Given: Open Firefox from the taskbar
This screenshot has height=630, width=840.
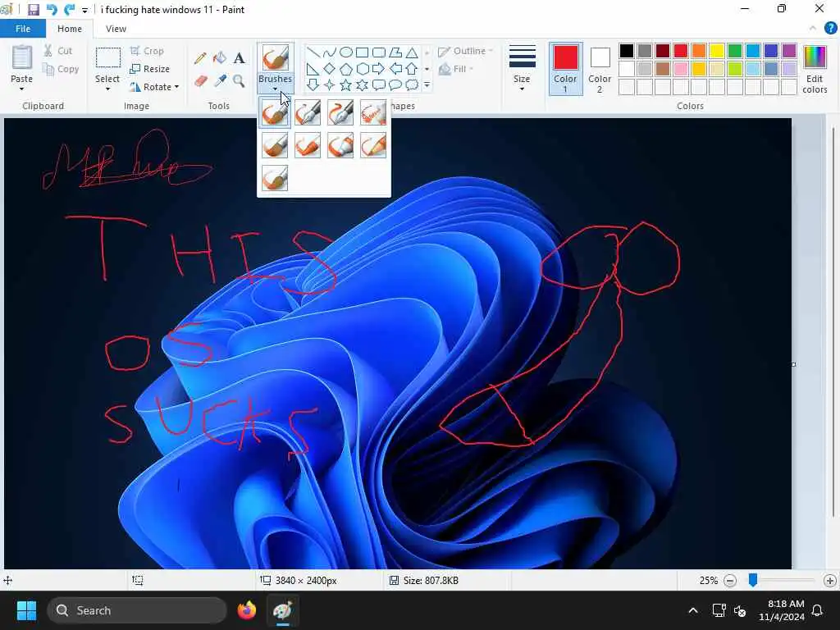Looking at the screenshot, I should click(x=246, y=610).
